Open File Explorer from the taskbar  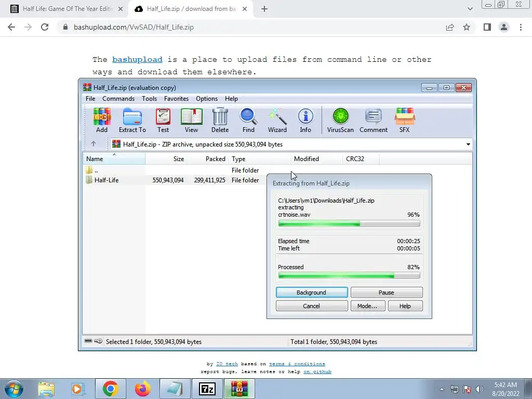point(46,389)
